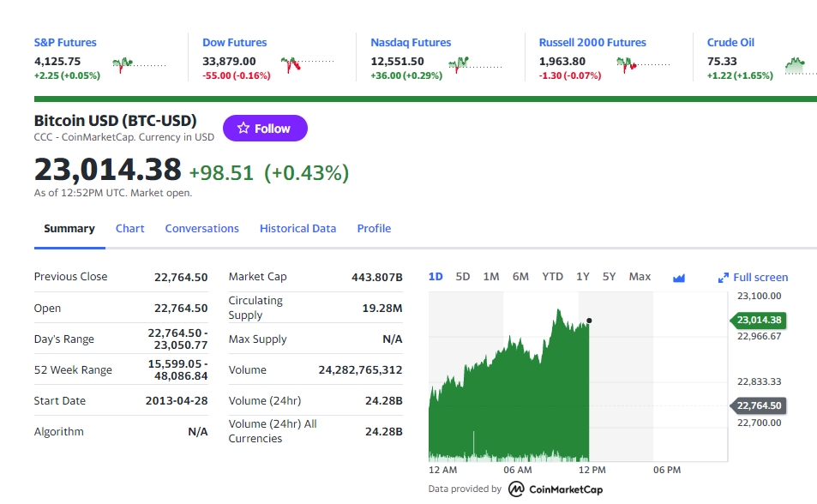Click the Full screen text link
Viewport: 817px width, 504px height.
click(x=760, y=277)
